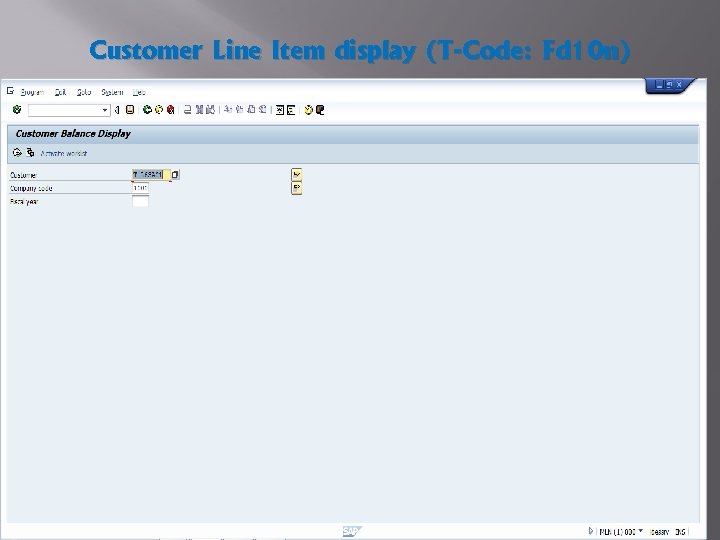
Task: Click the SAP logo in the status bar
Action: 352,531
